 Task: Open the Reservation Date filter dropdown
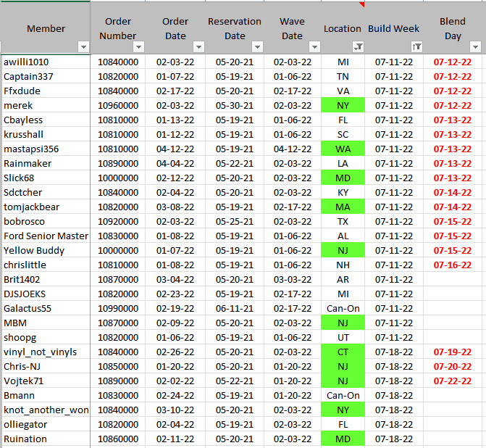point(256,47)
